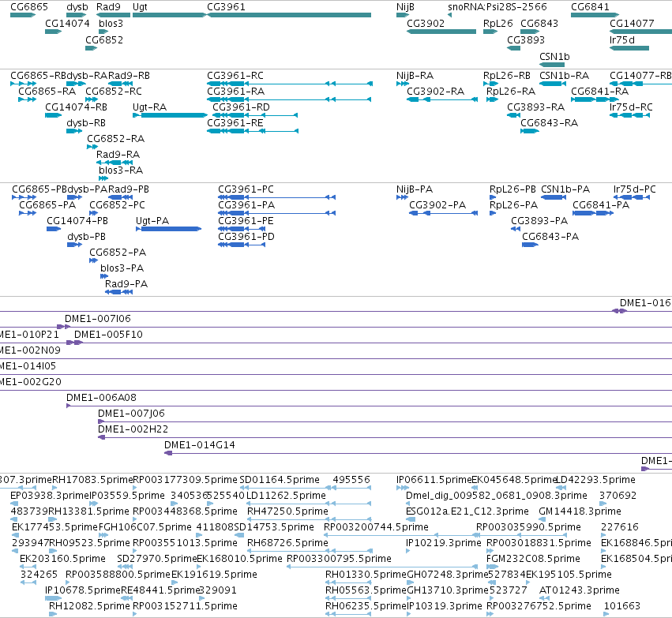Click the CSN1b-PA protein label
This screenshot has height=618, width=672.
pos(565,189)
